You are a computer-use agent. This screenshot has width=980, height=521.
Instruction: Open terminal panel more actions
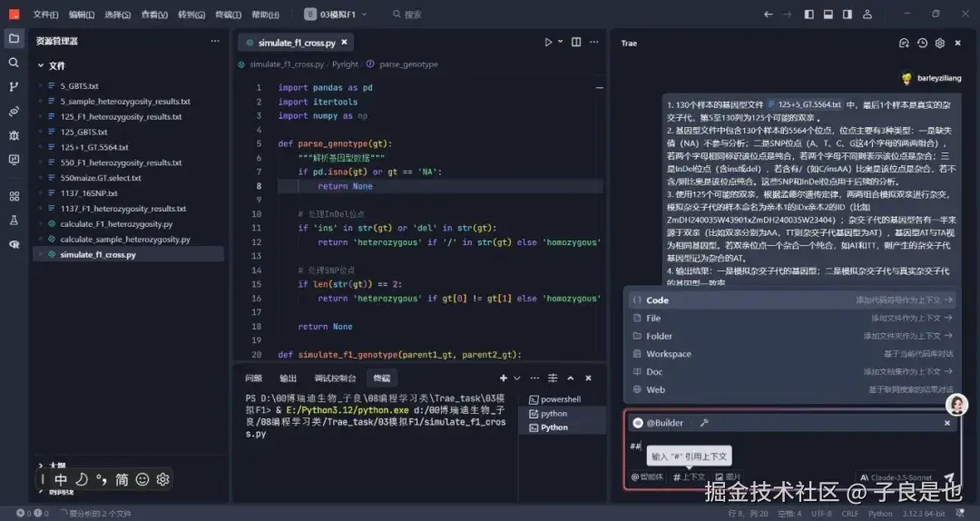point(534,378)
